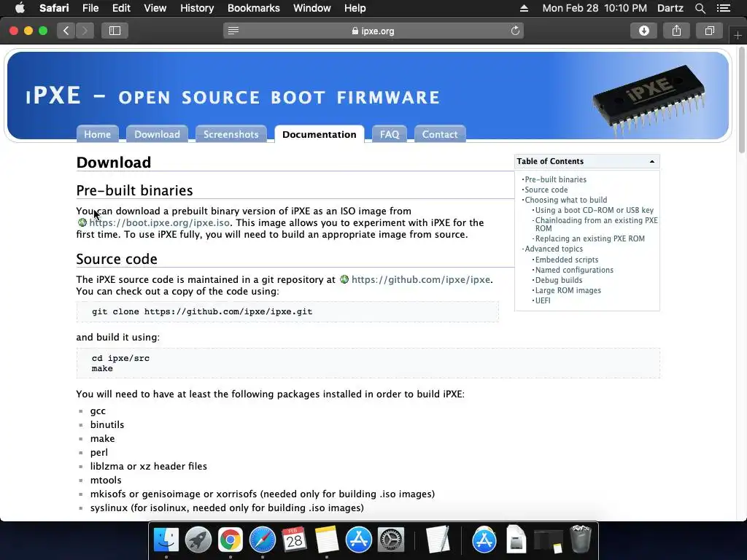The height and width of the screenshot is (560, 747).
Task: Open Google Chrome from the Dock
Action: [x=230, y=540]
